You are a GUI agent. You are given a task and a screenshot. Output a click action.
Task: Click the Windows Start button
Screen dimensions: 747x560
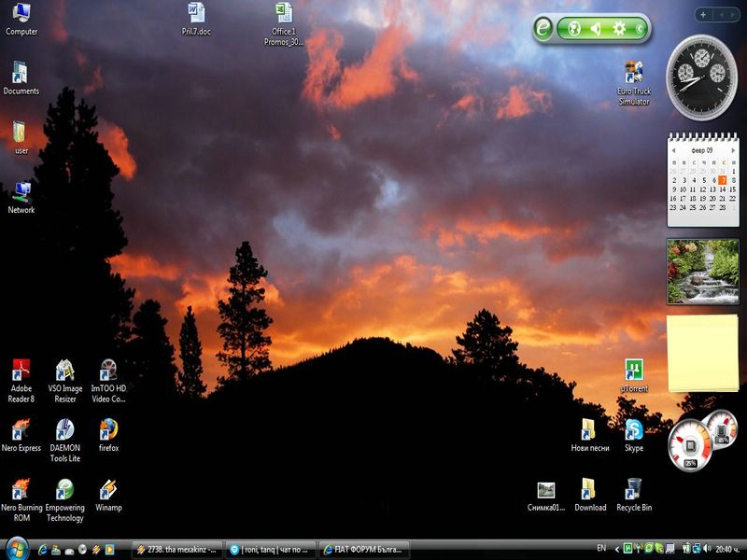17,548
